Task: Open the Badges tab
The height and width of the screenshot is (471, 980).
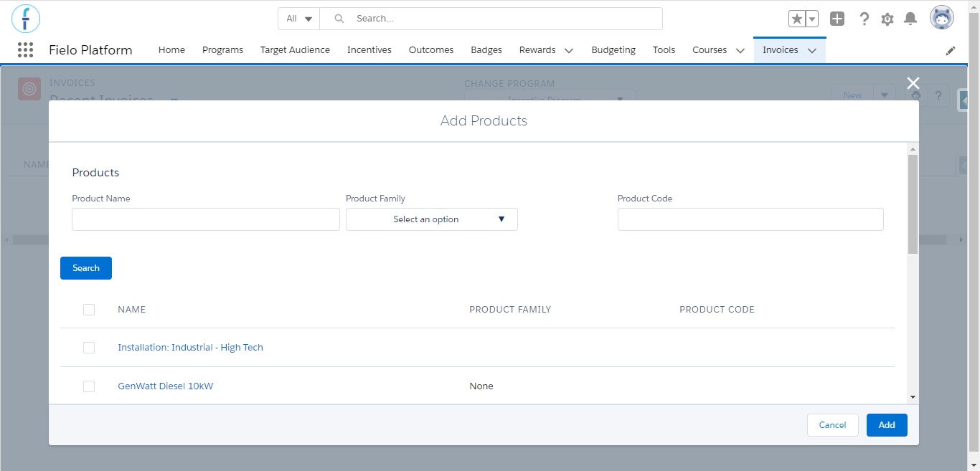Action: 486,50
